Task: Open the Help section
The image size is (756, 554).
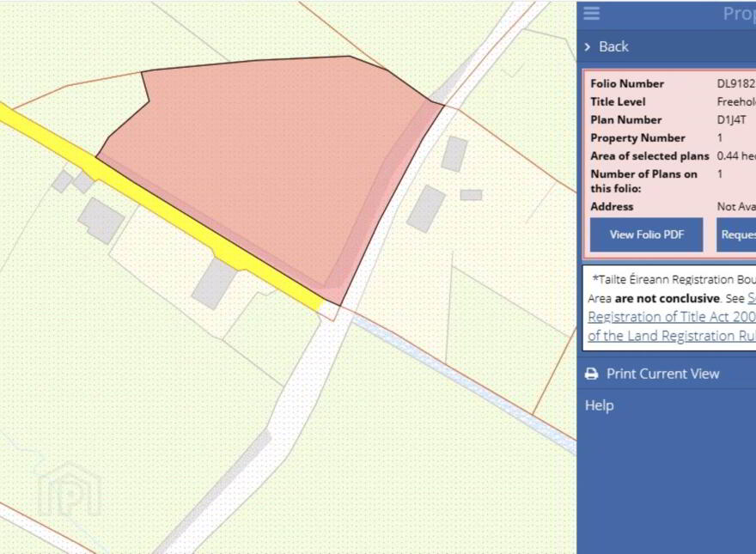Action: (x=600, y=405)
